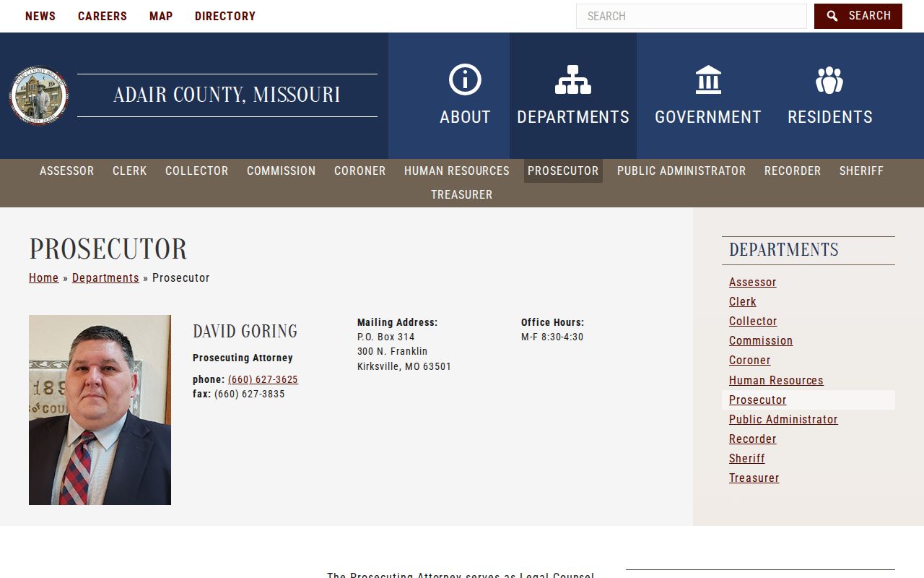Go to Commission in the brown subnav
Image resolution: width=924 pixels, height=578 pixels.
click(282, 171)
